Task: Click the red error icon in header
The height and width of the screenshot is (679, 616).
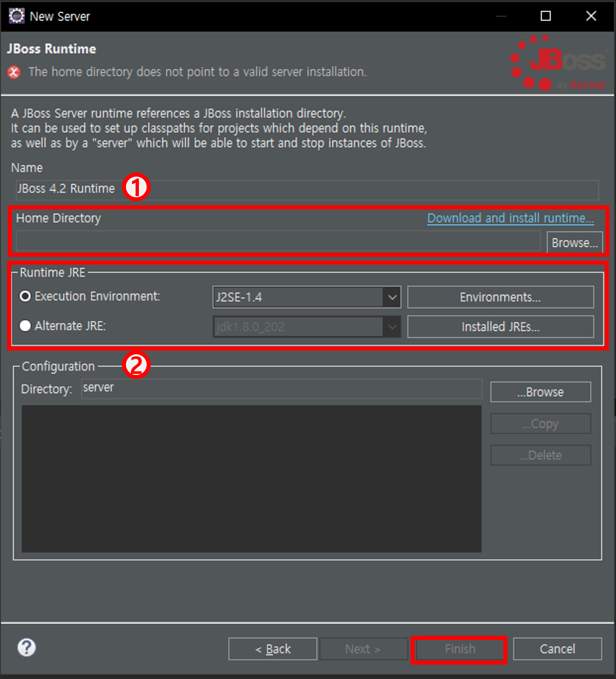Action: click(x=14, y=72)
